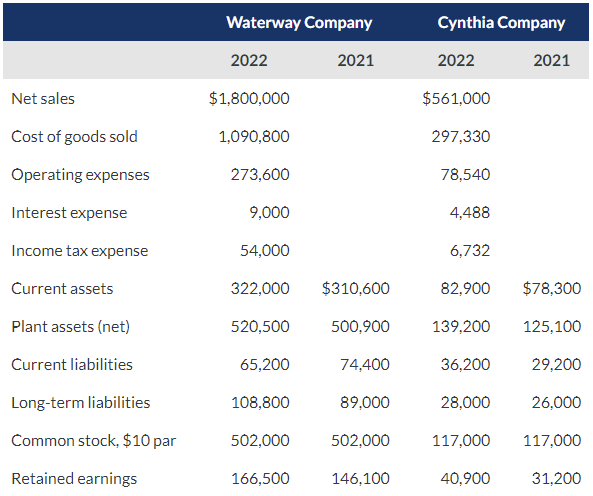Select long-term liabilities value 28,000
Screen dimensions: 593x496
466,403
